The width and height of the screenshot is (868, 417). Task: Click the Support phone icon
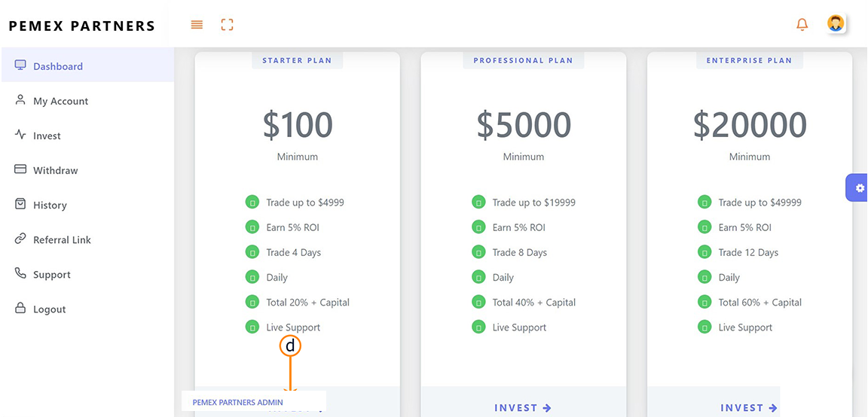click(x=20, y=274)
